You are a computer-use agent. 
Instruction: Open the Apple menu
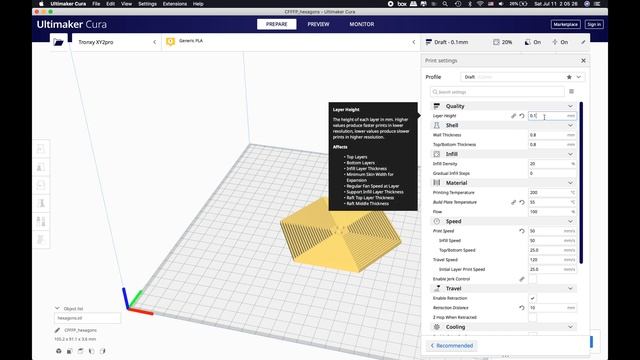[41, 4]
